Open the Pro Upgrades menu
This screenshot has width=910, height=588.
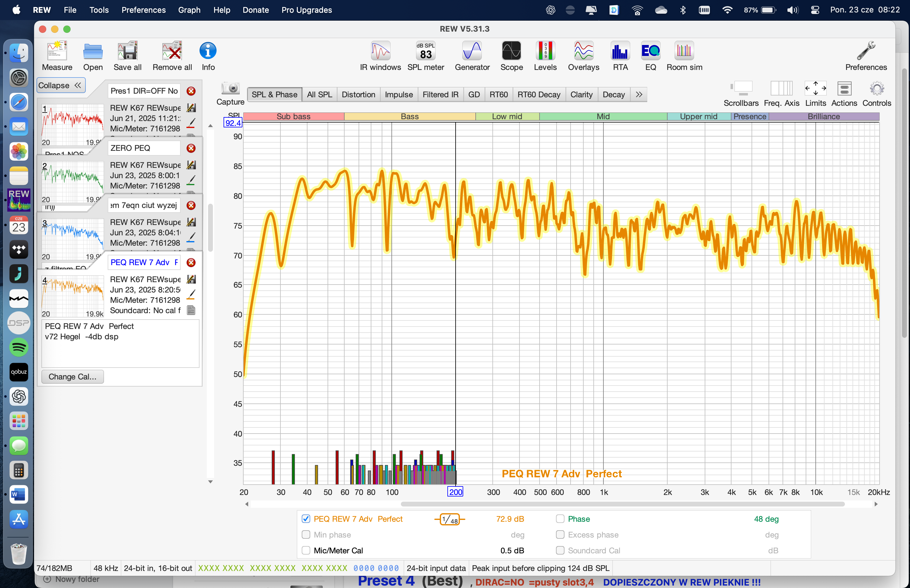[x=306, y=10]
